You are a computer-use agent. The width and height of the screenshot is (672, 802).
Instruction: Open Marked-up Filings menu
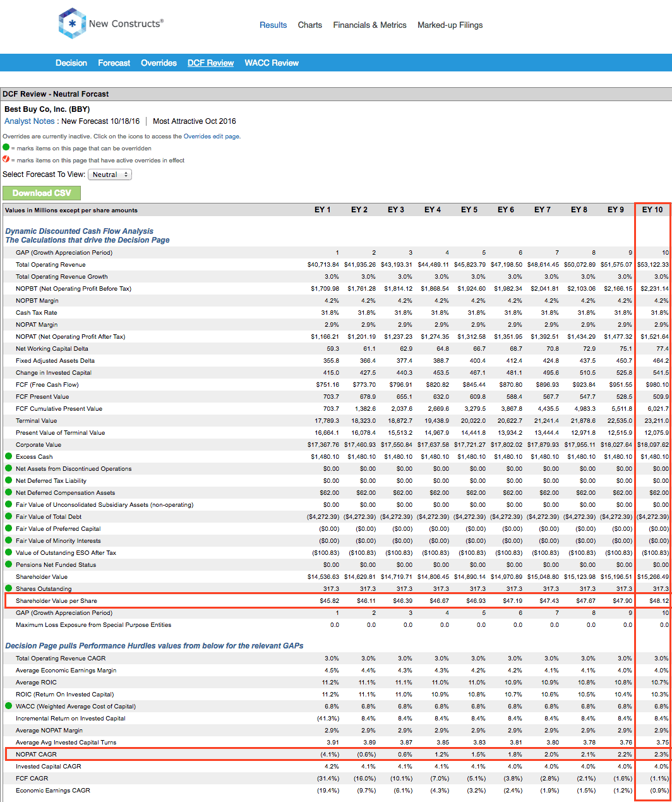450,25
